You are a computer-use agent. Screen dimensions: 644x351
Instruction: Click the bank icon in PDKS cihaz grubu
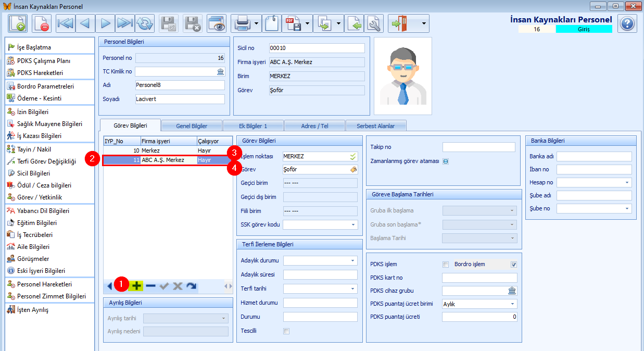pos(512,291)
